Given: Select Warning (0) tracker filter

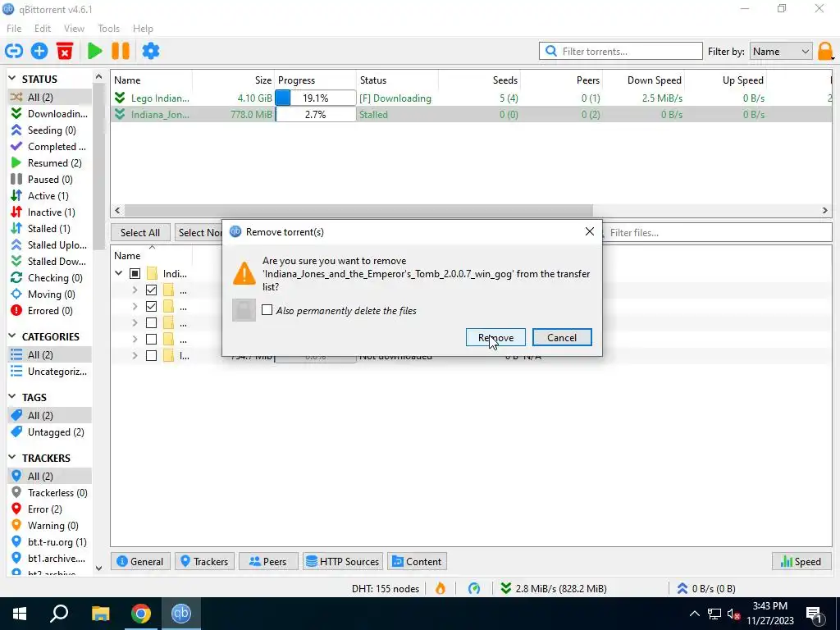Looking at the screenshot, I should pos(49,526).
